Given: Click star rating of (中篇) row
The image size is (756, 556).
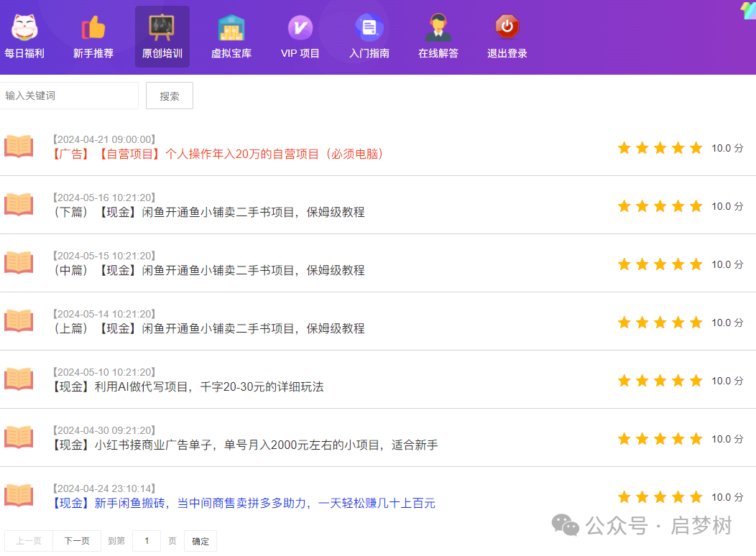Looking at the screenshot, I should tap(660, 264).
